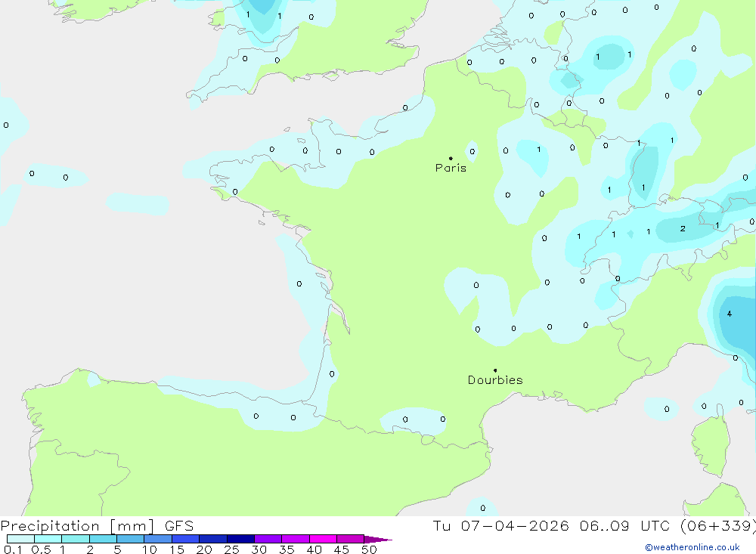Click the Dourbies location dot marker
Screen dimensions: 756x554
495,370
